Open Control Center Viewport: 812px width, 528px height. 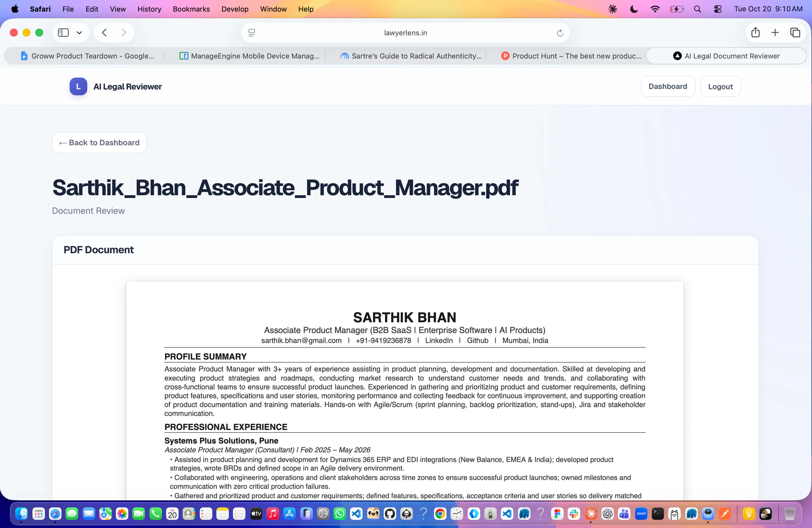pyautogui.click(x=718, y=9)
